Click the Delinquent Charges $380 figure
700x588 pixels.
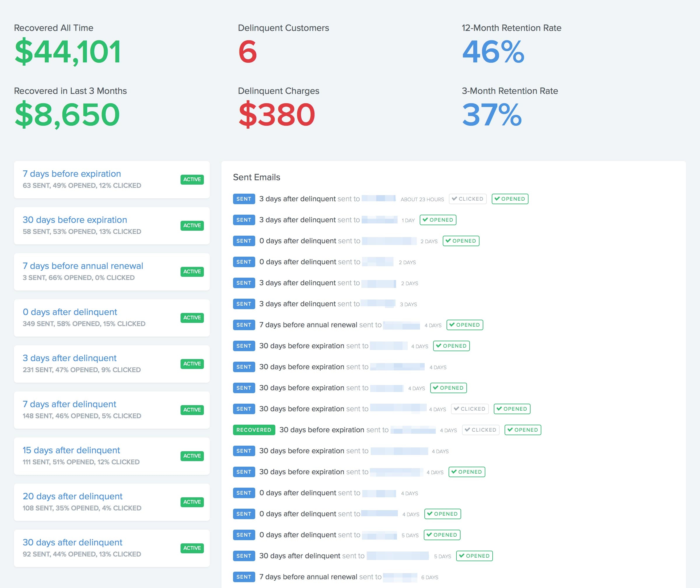click(276, 115)
